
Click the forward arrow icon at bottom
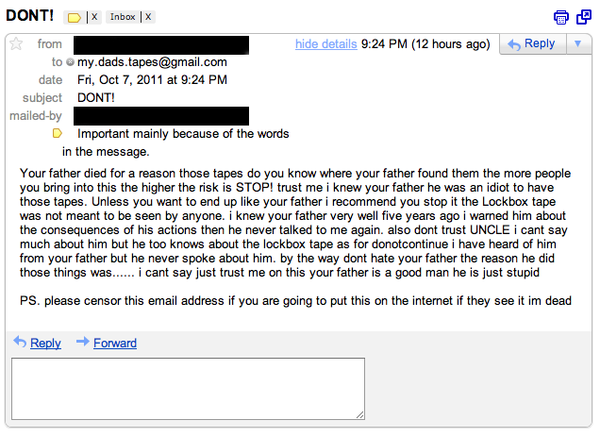click(x=82, y=342)
